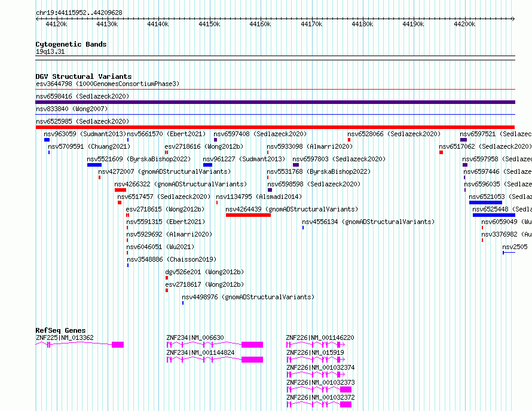This screenshot has height=411, width=532.
Task: Select the purple nsv6598416 Sedlazeck2020 variant bar
Action: point(275,102)
